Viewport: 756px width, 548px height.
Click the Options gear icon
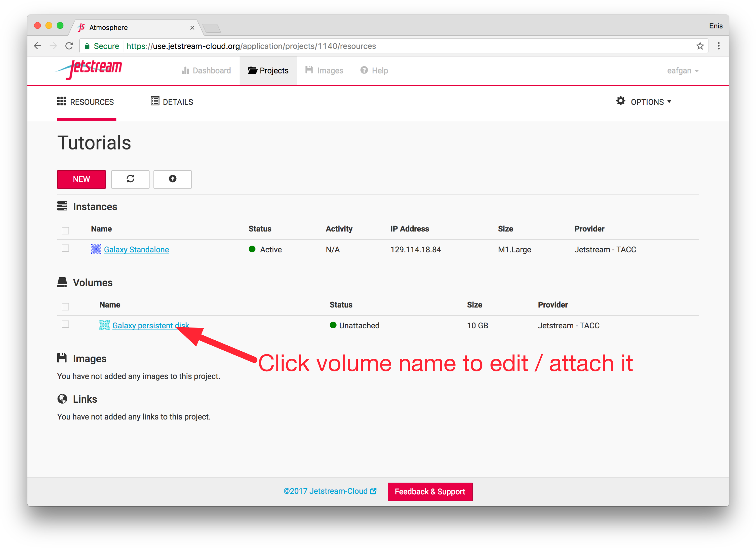[620, 101]
